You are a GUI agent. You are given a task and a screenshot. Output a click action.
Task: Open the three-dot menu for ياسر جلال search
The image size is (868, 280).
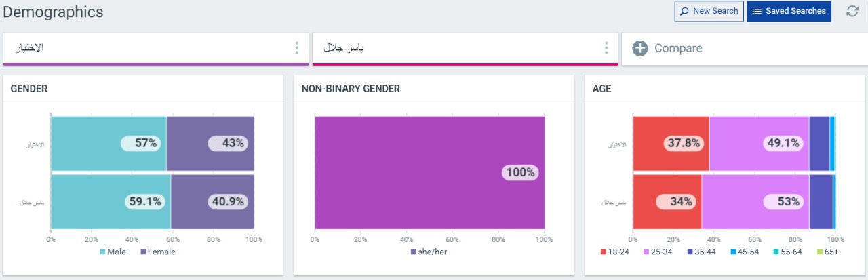(606, 48)
